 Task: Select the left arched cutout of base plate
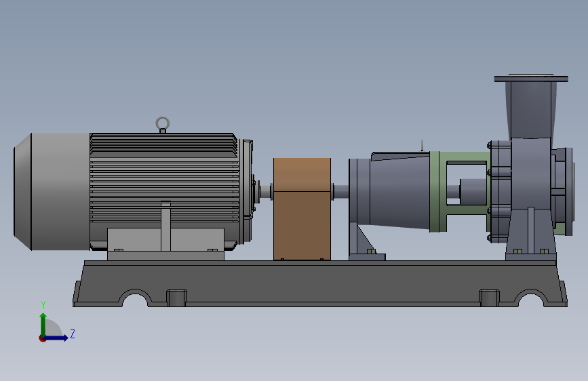pyautogui.click(x=136, y=299)
